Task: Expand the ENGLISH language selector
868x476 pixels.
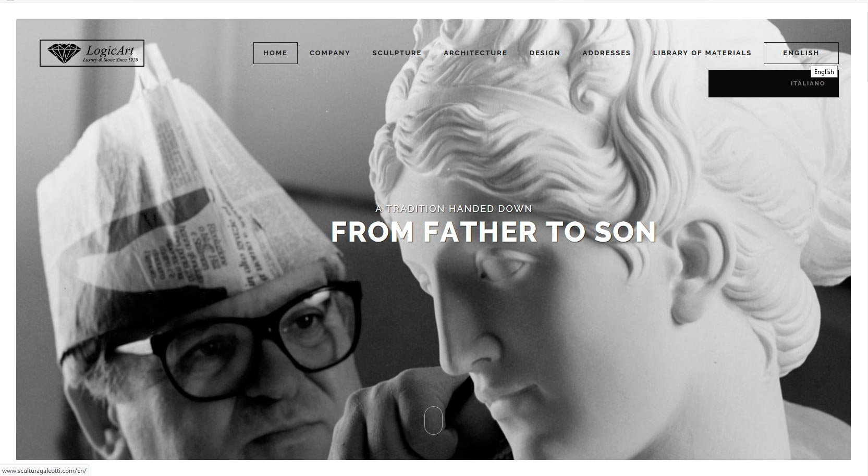Action: pyautogui.click(x=801, y=53)
